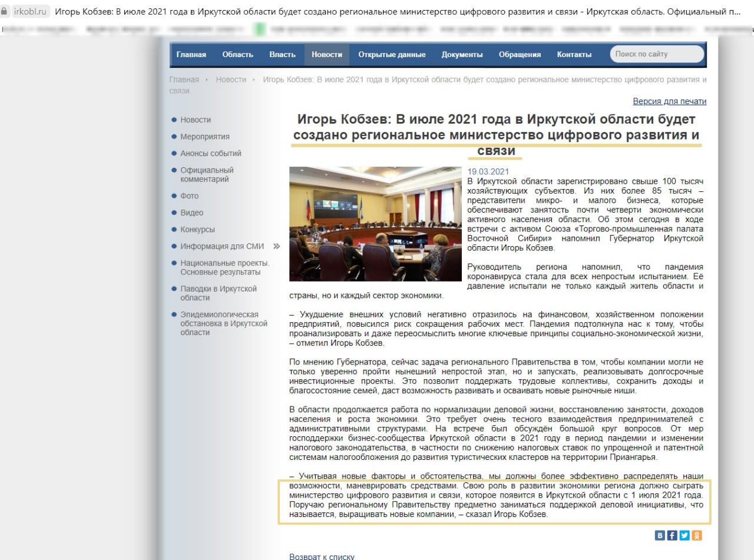This screenshot has width=754, height=560.
Task: Open Версия для печати link
Action: 670,101
